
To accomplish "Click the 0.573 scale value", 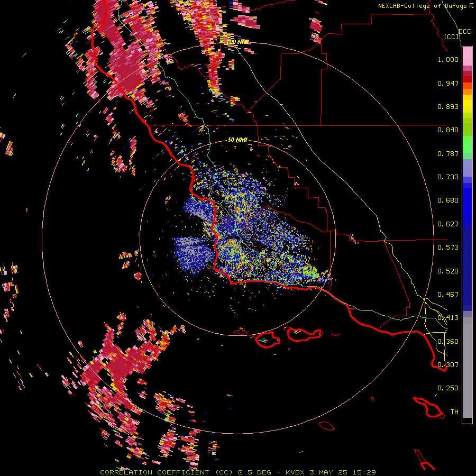I will 448,248.
